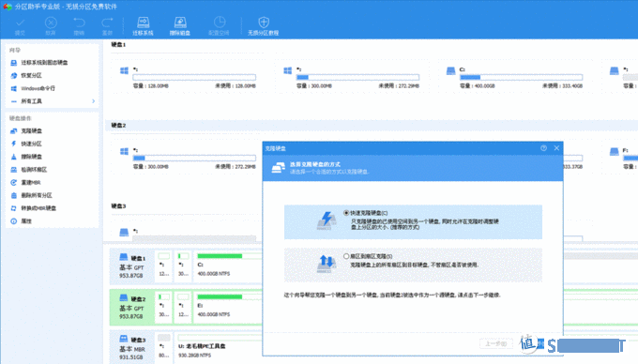
Task: Click the sector-to-sector arrows illustration icon
Action: click(x=327, y=264)
